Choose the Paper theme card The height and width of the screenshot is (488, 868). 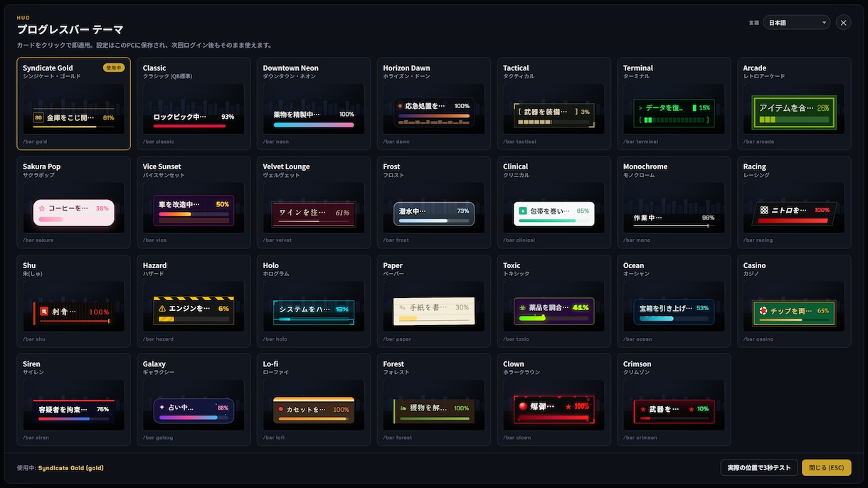(434, 301)
